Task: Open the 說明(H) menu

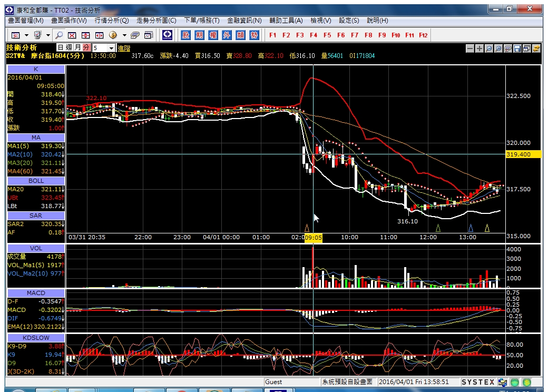Action: (x=377, y=21)
